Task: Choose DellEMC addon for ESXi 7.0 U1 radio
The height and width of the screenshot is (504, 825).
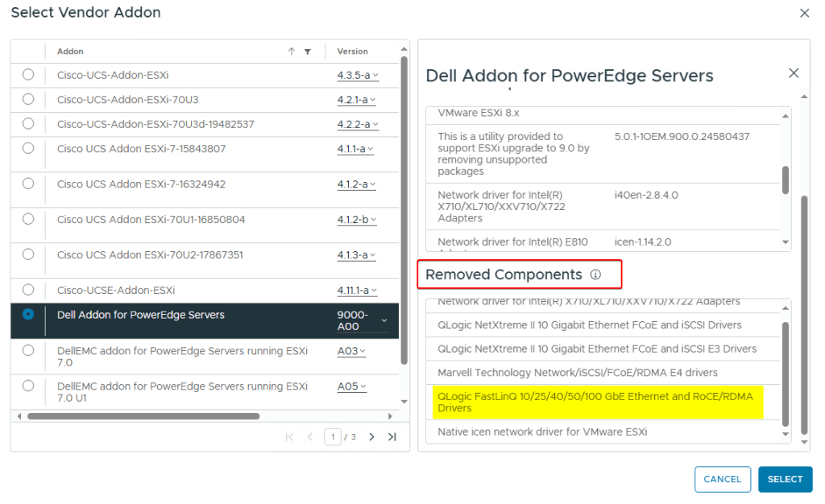Action: point(28,386)
